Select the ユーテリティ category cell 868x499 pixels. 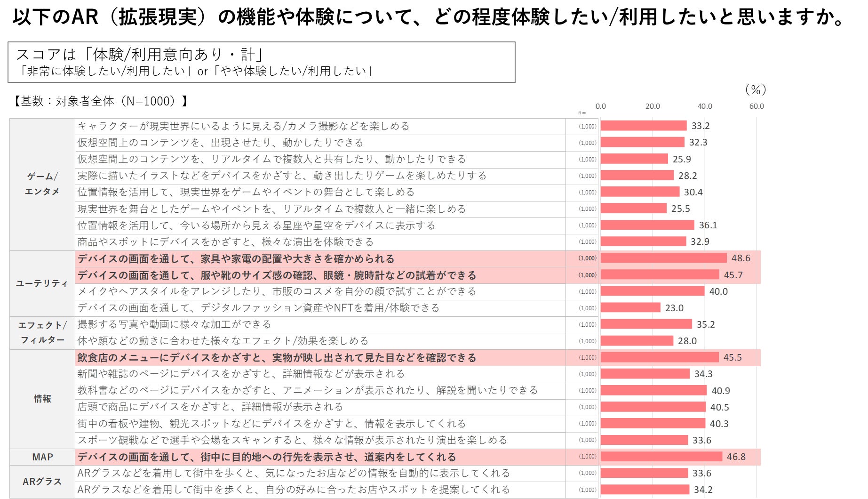coord(42,283)
